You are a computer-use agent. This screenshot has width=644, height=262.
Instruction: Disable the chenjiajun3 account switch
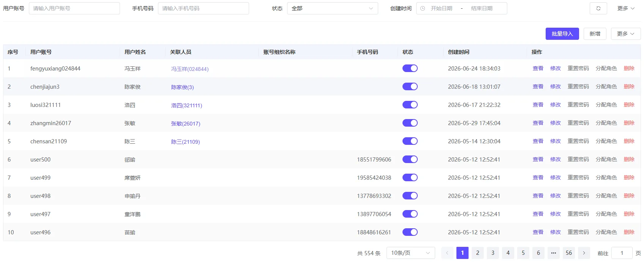[x=410, y=86]
